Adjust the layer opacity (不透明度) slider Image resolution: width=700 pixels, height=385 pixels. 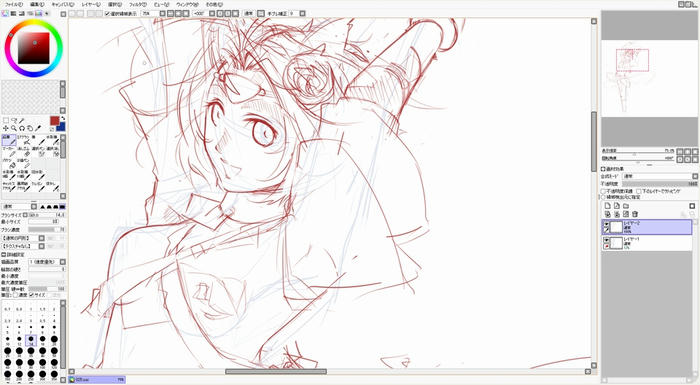[x=660, y=184]
